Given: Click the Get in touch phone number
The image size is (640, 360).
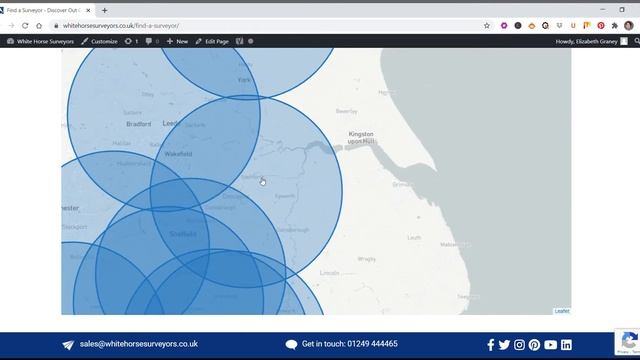Looking at the screenshot, I should point(350,344).
